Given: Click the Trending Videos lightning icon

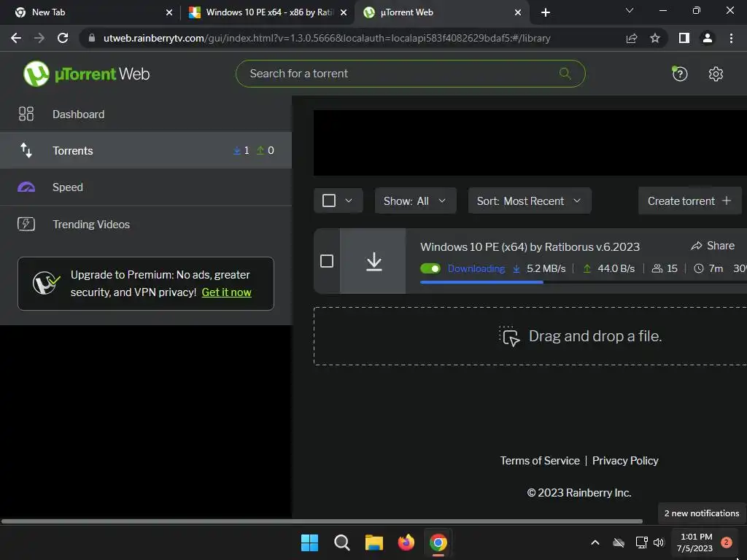Looking at the screenshot, I should (x=26, y=224).
